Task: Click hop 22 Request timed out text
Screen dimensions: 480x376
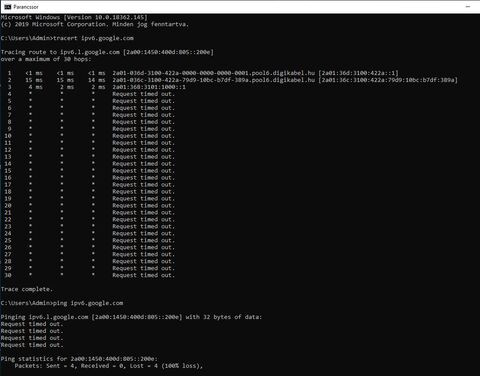Action: tap(143, 220)
